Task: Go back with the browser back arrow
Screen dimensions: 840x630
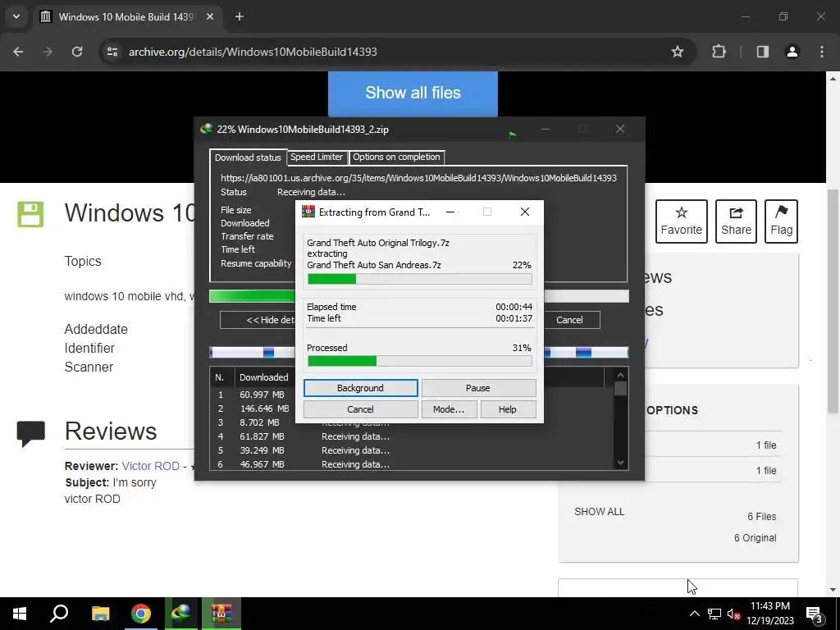Action: pyautogui.click(x=18, y=52)
